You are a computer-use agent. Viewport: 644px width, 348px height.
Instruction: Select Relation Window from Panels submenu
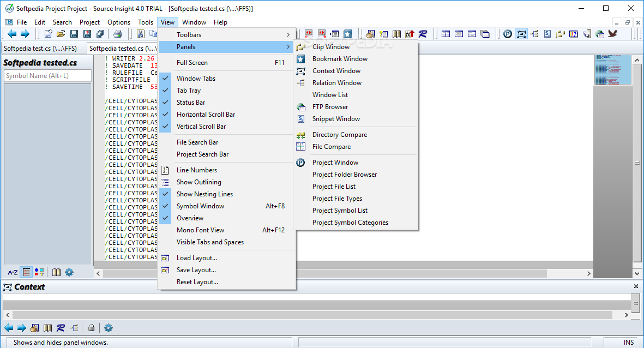(336, 83)
